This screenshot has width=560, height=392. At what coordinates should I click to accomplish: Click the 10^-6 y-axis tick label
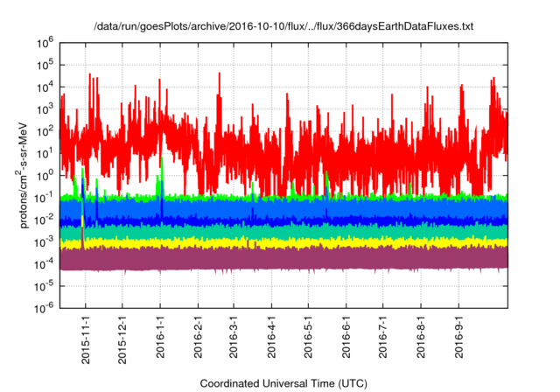(45, 307)
